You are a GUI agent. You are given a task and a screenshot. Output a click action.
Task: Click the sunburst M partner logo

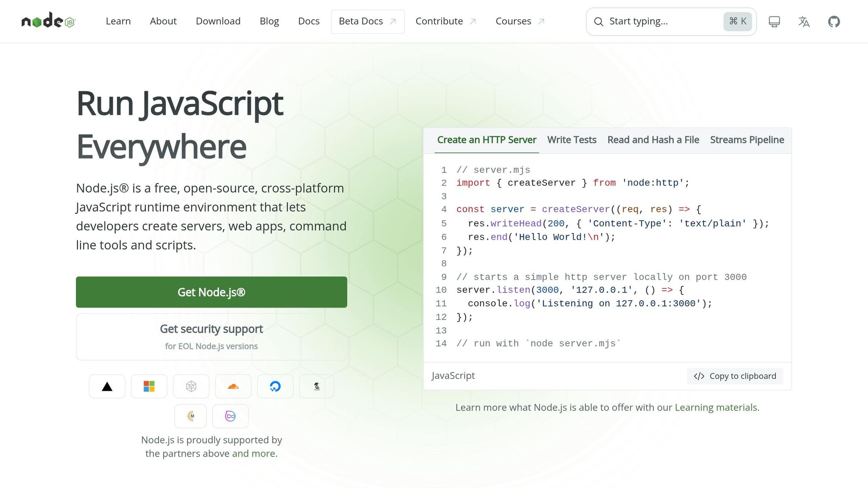(x=191, y=416)
